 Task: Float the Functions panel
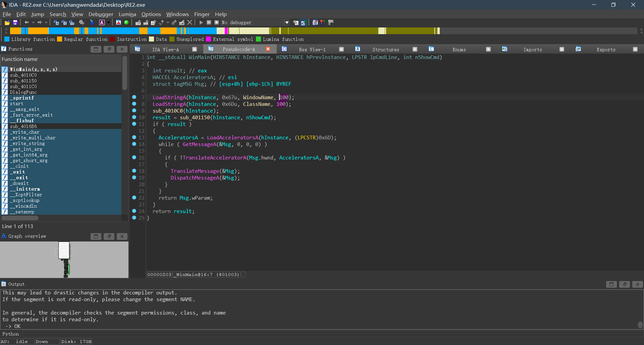click(109, 49)
